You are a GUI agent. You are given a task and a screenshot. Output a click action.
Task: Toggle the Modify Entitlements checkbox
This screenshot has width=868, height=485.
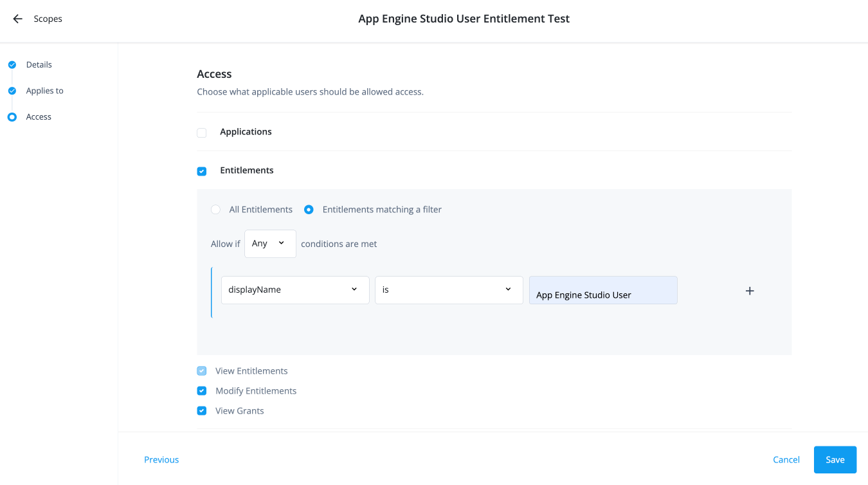coord(202,391)
